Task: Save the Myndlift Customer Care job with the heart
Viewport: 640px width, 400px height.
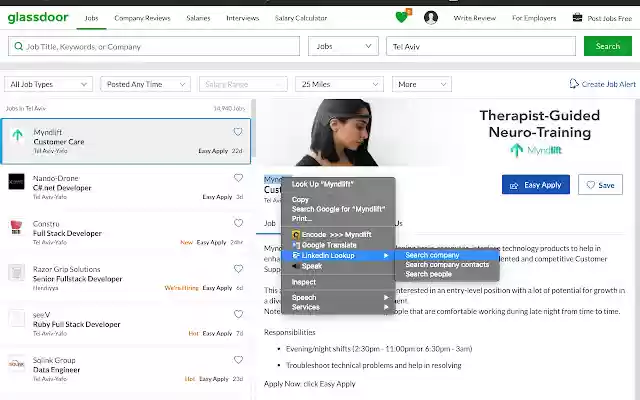Action: point(238,132)
